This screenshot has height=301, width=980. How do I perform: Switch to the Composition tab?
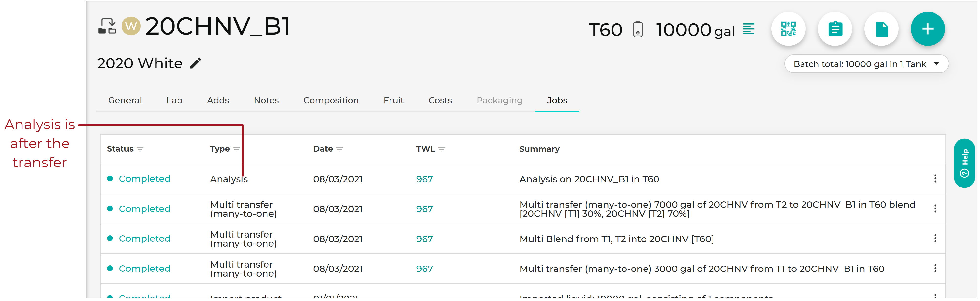coord(331,100)
